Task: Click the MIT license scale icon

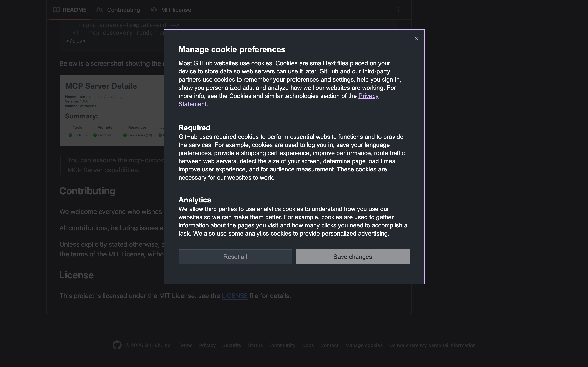Action: (x=154, y=10)
